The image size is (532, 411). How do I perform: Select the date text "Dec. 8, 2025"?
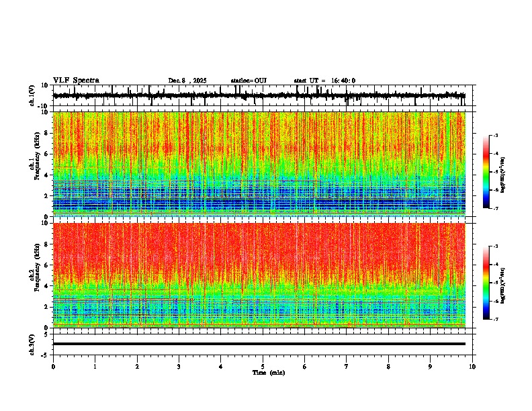click(187, 81)
